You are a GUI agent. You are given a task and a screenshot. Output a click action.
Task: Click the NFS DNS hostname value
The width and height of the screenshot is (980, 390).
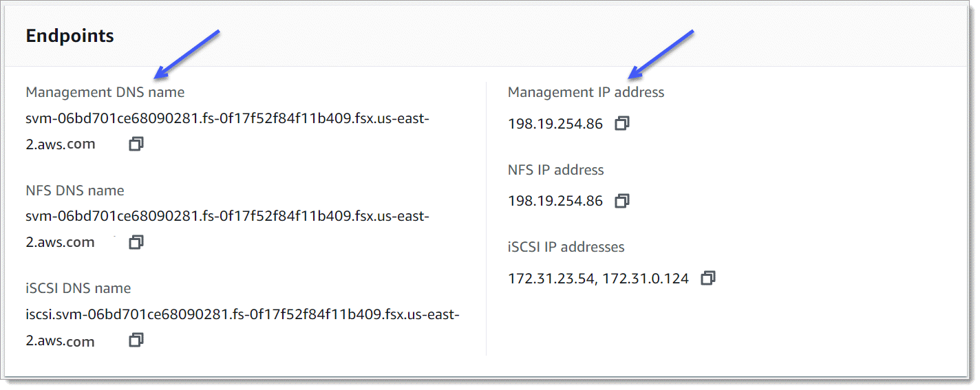pyautogui.click(x=227, y=217)
